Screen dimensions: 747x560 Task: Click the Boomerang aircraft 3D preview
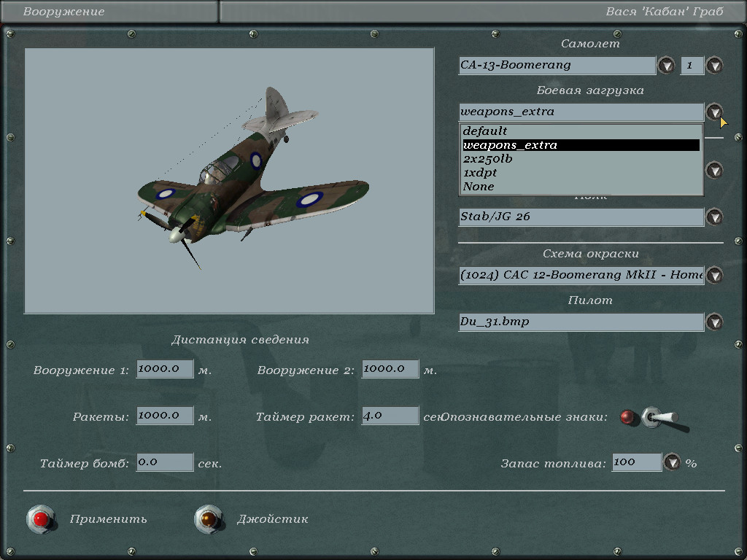[x=229, y=181]
